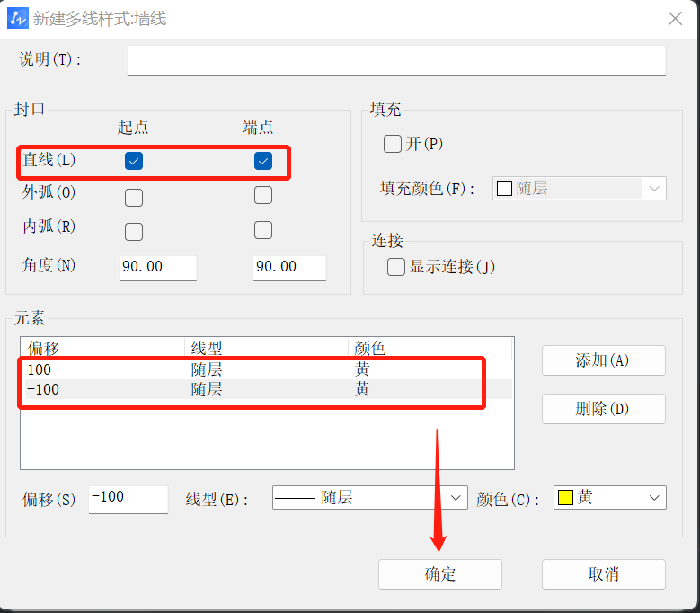Screen dimensions: 700x613
Task: Turn on fill 开(P) checkbox
Action: (393, 144)
